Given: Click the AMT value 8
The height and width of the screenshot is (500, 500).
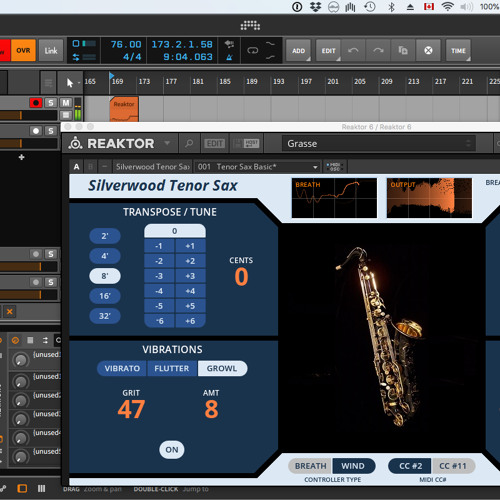Looking at the screenshot, I should [211, 409].
